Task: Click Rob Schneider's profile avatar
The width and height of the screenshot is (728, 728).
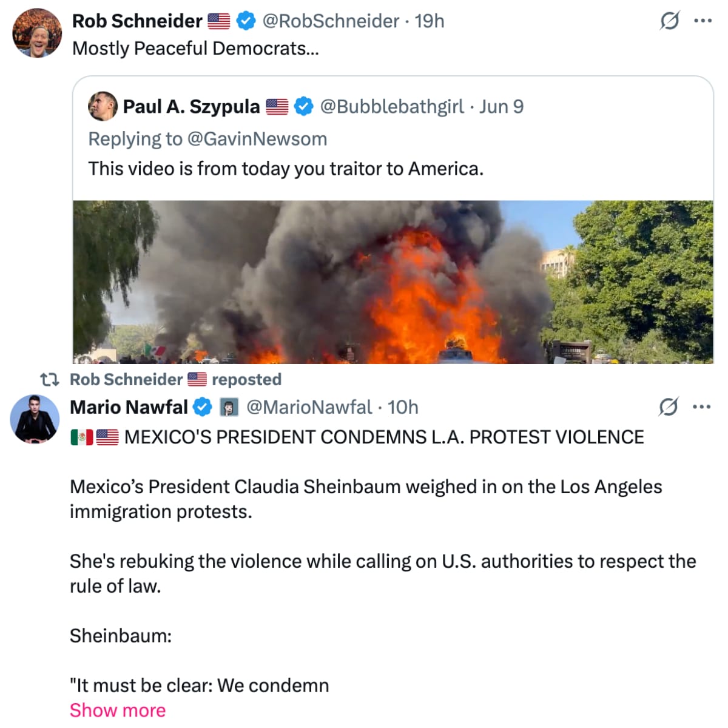Action: pyautogui.click(x=37, y=33)
